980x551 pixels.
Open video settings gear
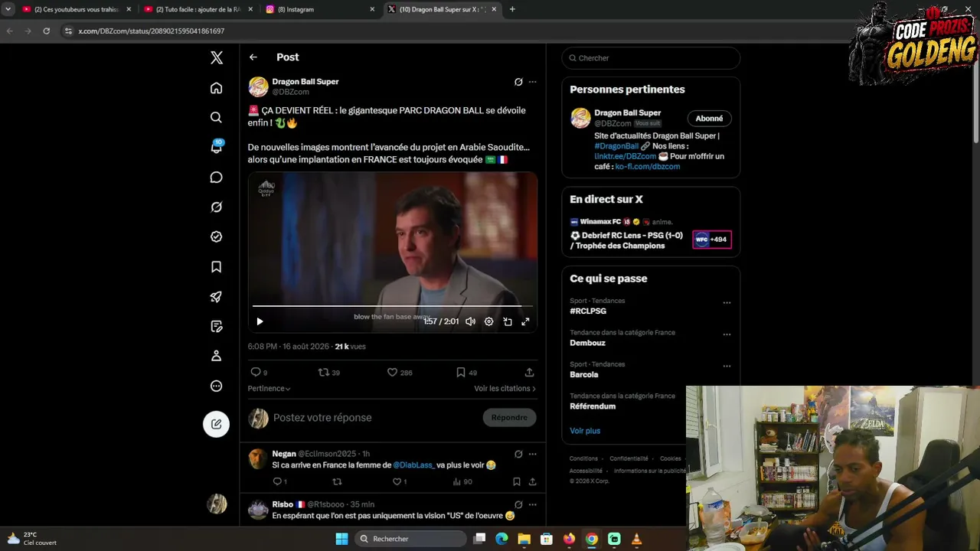click(489, 321)
